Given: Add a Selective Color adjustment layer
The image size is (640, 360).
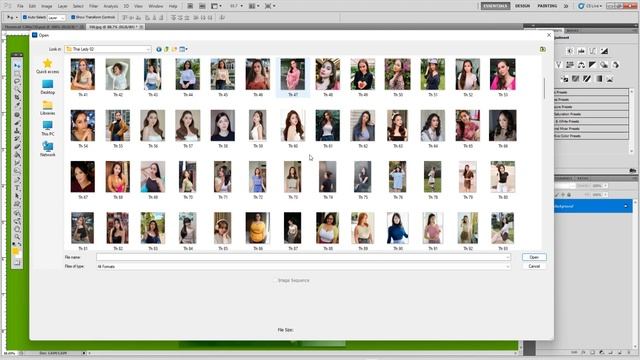Looking at the screenshot, I should pyautogui.click(x=610, y=79).
